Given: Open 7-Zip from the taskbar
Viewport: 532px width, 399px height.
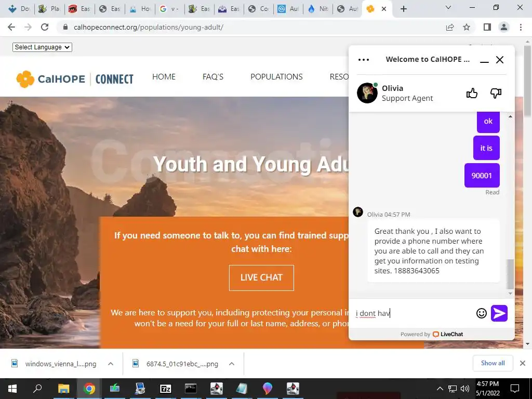Looking at the screenshot, I should coord(165,389).
